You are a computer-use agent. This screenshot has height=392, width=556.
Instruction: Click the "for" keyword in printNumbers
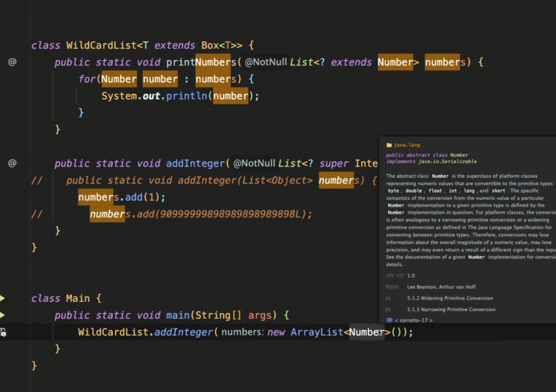pos(87,79)
